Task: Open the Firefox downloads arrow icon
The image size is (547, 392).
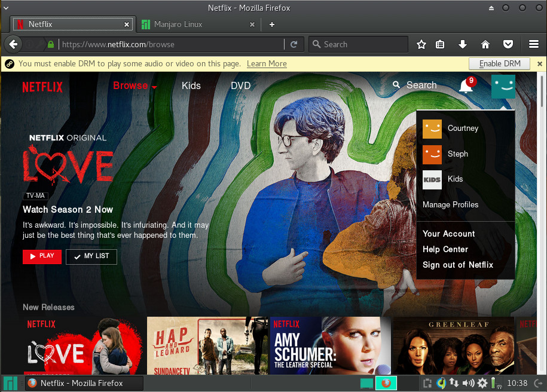Action: 462,44
